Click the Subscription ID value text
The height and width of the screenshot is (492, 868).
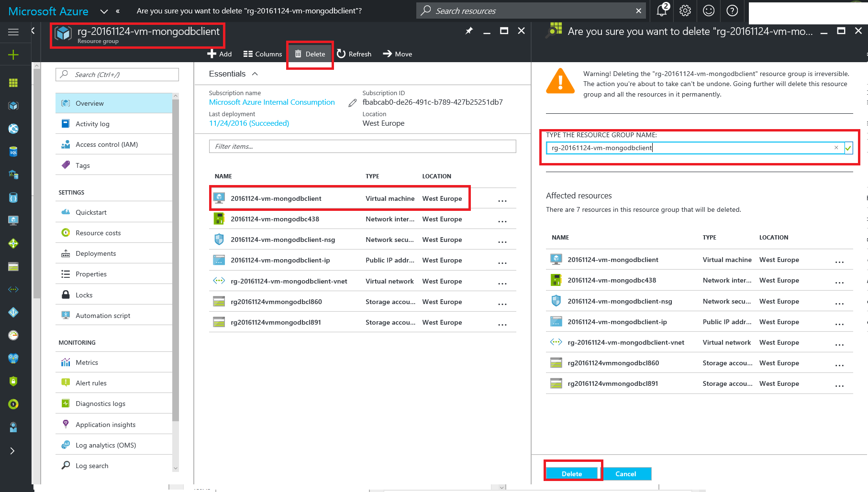[x=433, y=102]
